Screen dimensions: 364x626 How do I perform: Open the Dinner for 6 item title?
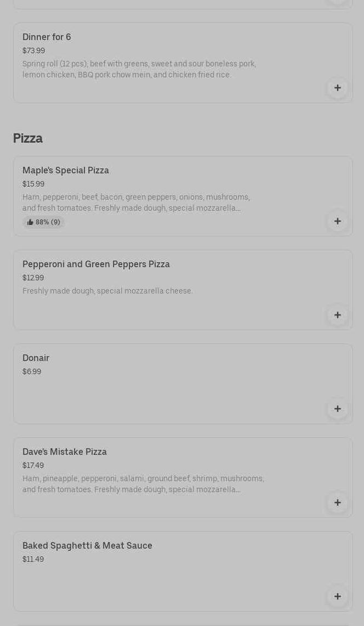tap(47, 37)
